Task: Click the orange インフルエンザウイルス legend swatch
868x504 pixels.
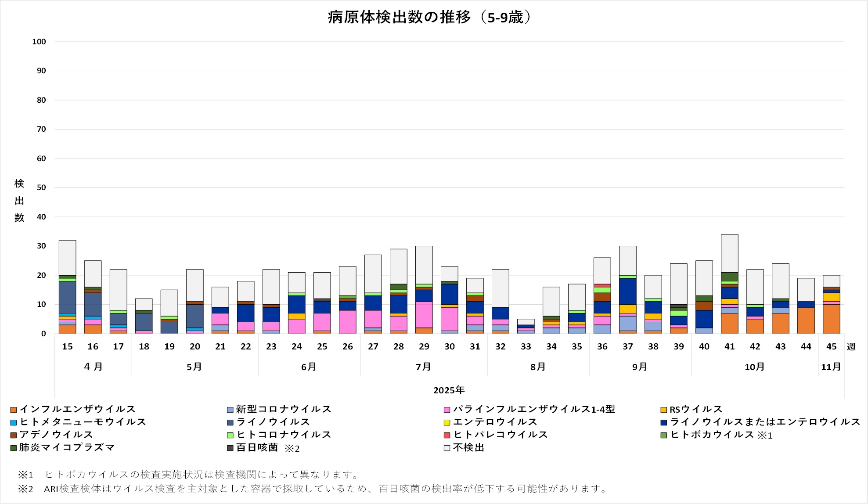Action: pyautogui.click(x=14, y=410)
